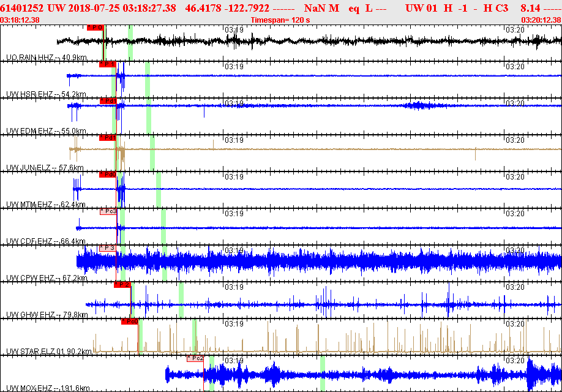Click the Pd0 pick flag on MTM trace
Image resolution: width=562 pixels, height=392 pixels.
(x=108, y=175)
